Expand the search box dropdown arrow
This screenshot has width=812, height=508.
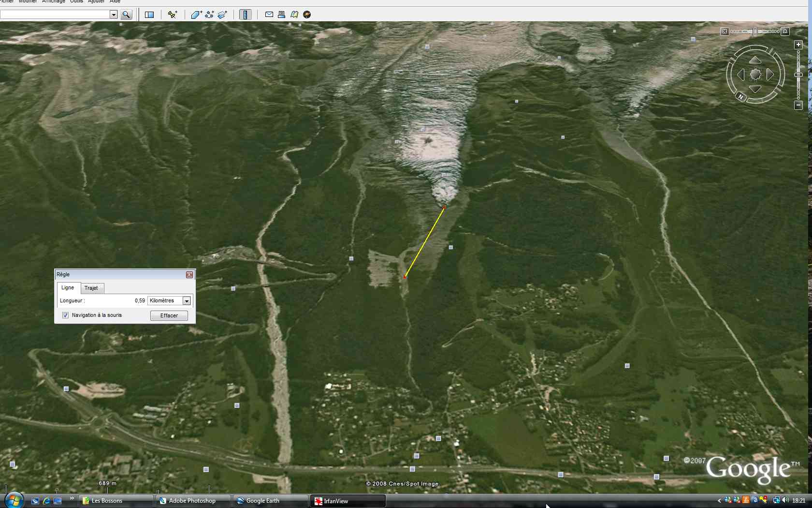114,15
